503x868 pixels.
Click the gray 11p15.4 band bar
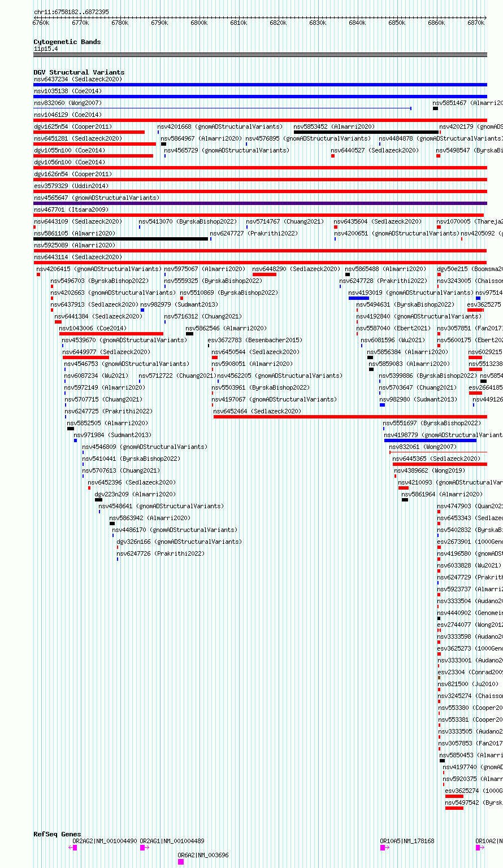point(261,55)
